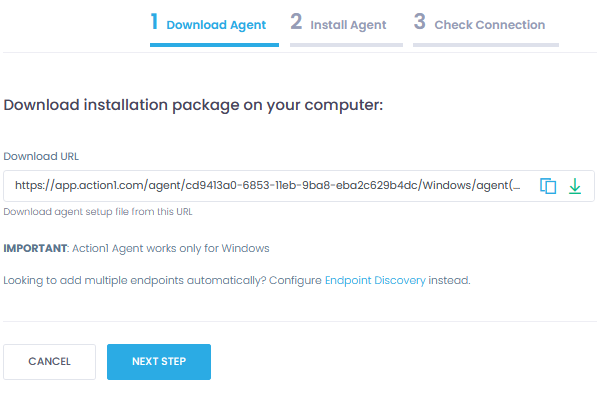Select the step number 2 indicator
Viewport: 597px width, 396px height.
tap(296, 22)
